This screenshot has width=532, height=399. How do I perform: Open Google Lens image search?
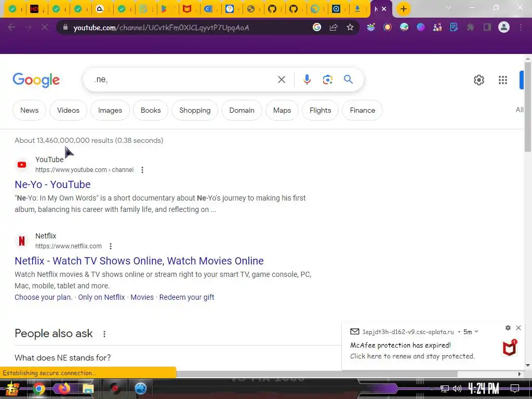pos(327,79)
